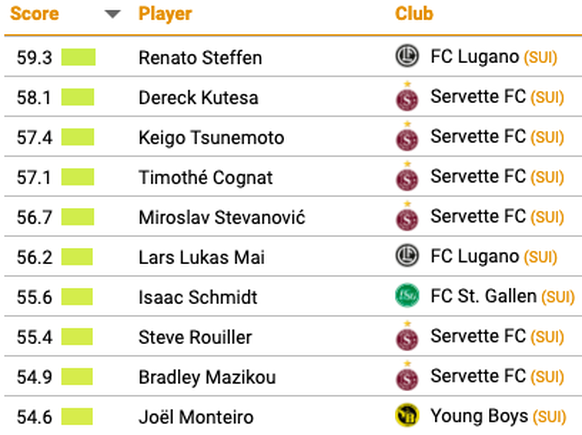Sort table by Club column header
582x435 pixels.
click(x=414, y=14)
